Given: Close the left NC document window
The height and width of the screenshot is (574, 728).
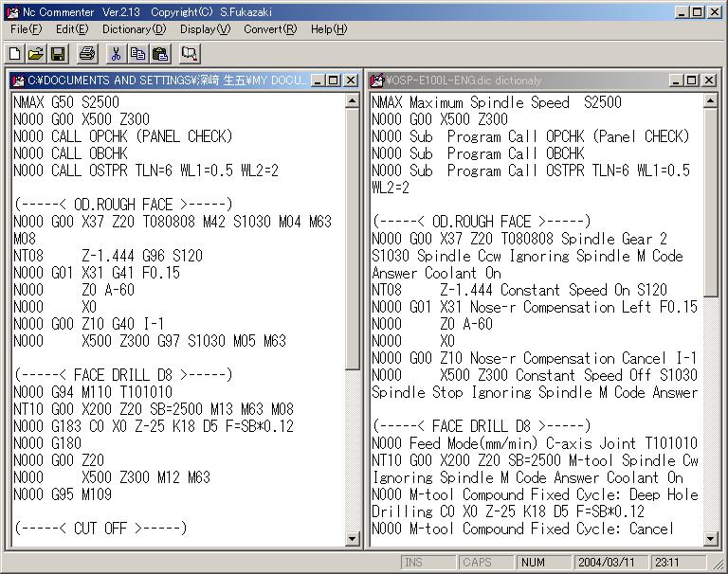Looking at the screenshot, I should coord(351,81).
